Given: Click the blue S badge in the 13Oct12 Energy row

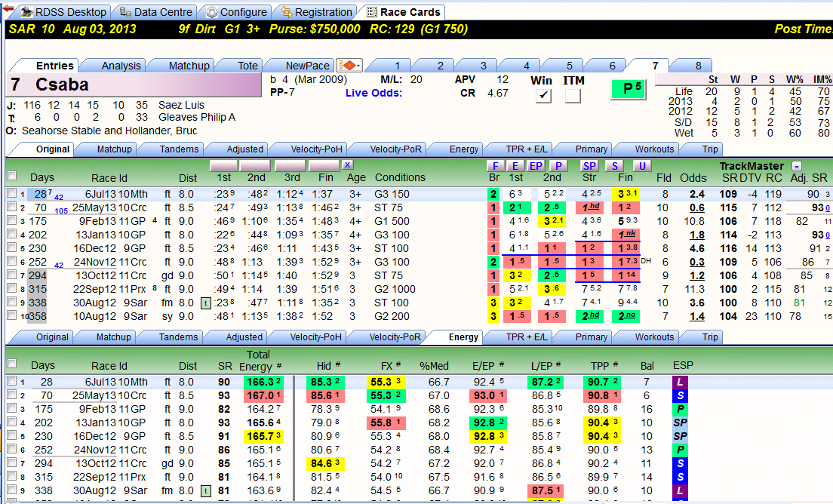Looking at the screenshot, I should [x=680, y=464].
